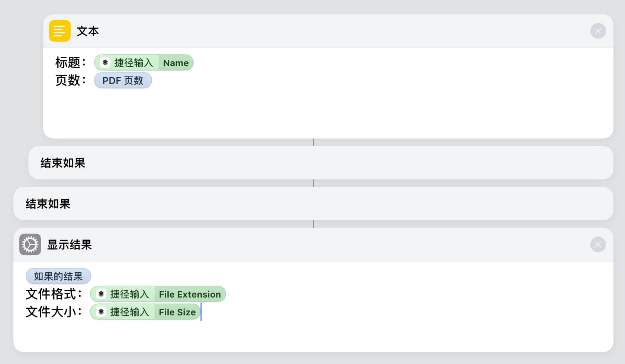Click the yellow Text action icon

pyautogui.click(x=59, y=31)
